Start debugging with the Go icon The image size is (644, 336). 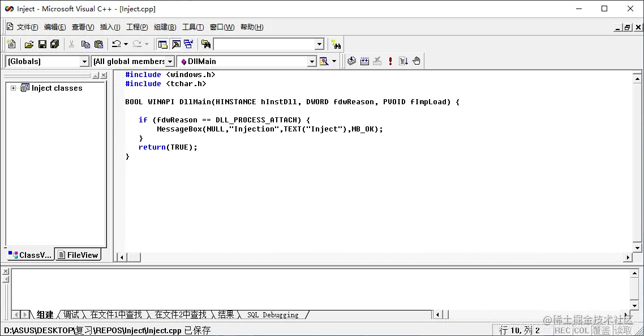(403, 61)
